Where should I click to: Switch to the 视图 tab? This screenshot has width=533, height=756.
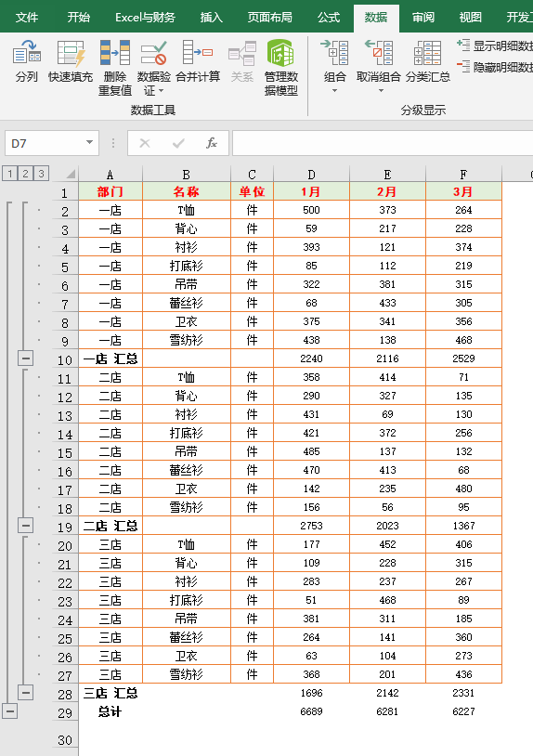[471, 18]
